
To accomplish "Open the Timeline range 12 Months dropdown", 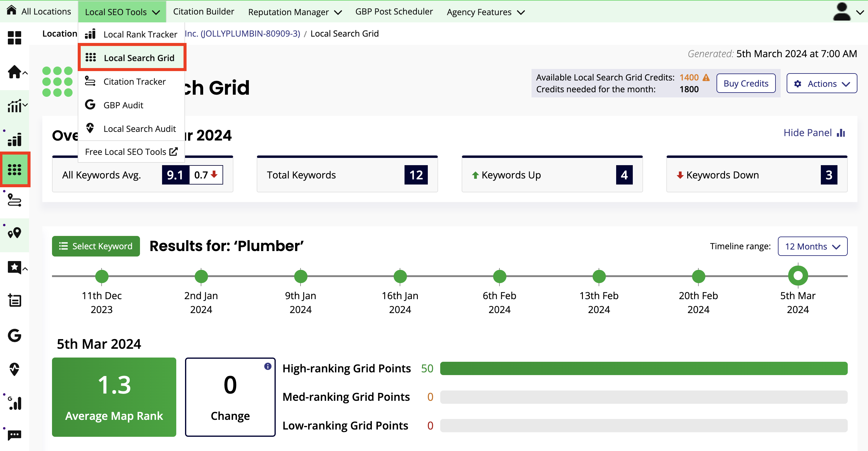I will [812, 246].
